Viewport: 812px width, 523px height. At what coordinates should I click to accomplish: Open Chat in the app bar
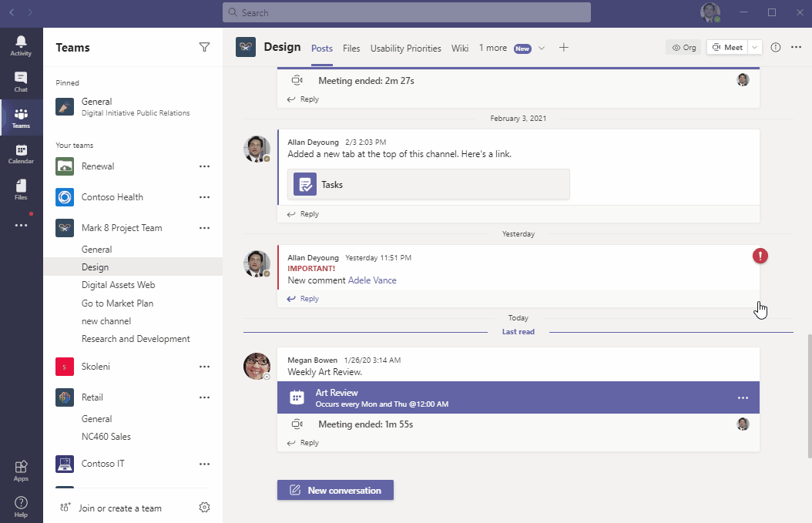(x=21, y=82)
